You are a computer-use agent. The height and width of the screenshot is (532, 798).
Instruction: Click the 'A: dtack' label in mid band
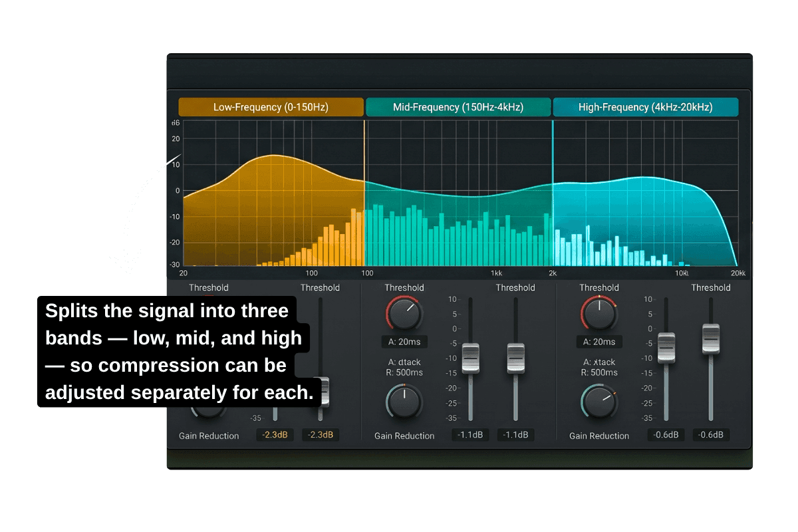404,362
